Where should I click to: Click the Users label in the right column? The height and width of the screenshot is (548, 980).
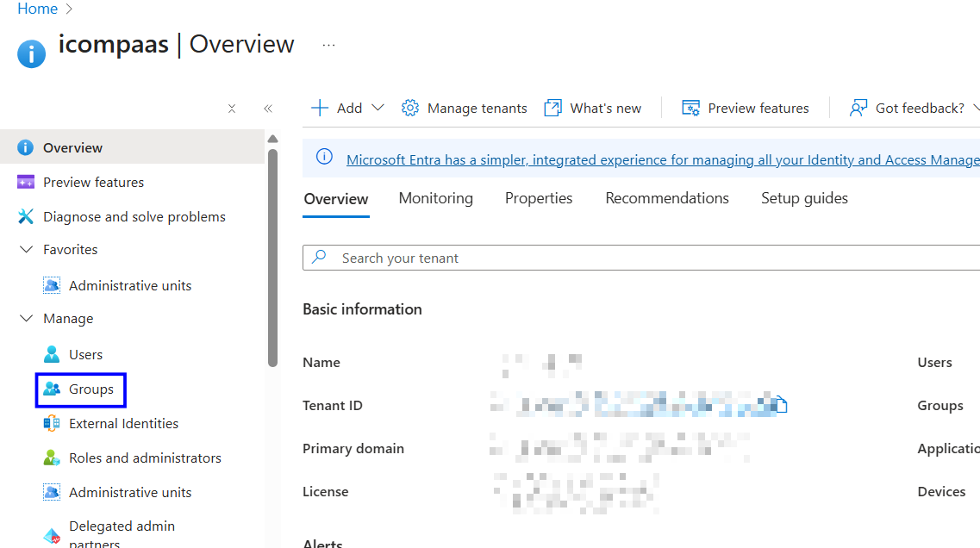coord(934,363)
